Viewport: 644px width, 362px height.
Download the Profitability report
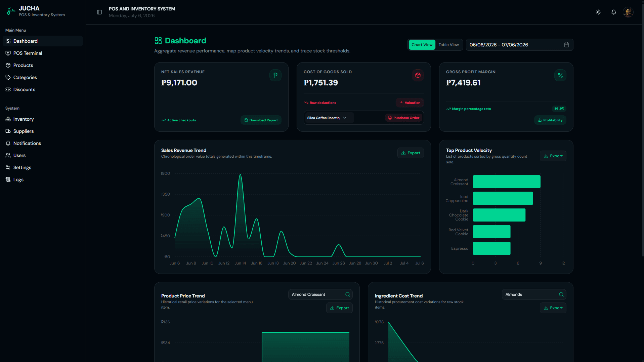[550, 120]
